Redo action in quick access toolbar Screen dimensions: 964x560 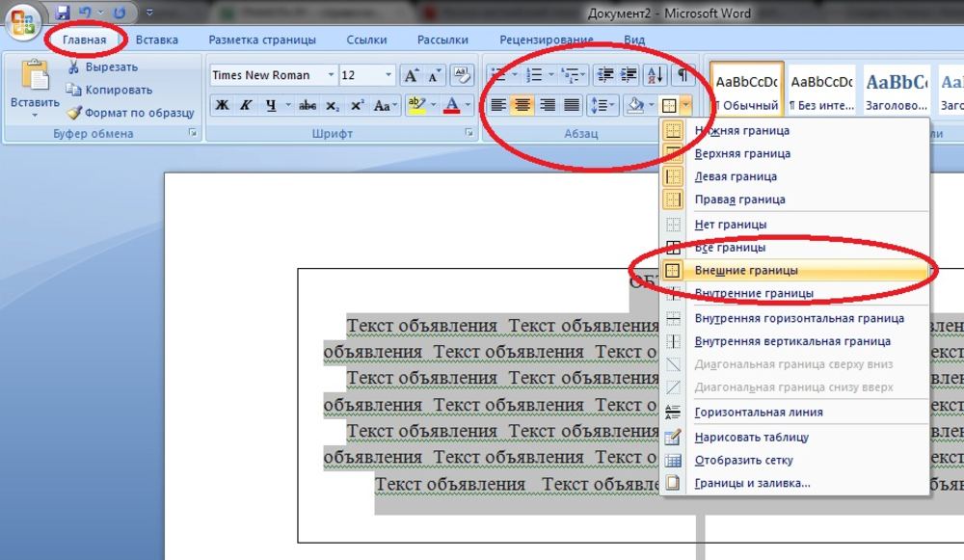[x=120, y=12]
